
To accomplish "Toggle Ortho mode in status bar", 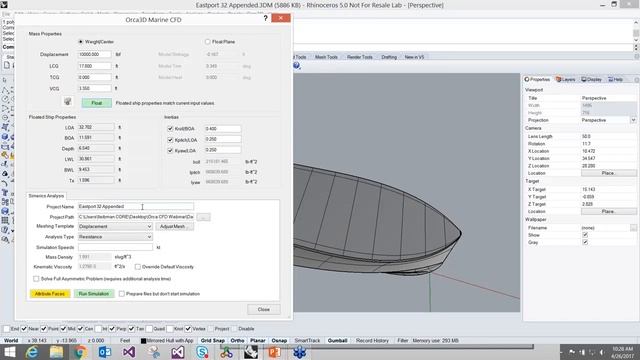I will [237, 340].
